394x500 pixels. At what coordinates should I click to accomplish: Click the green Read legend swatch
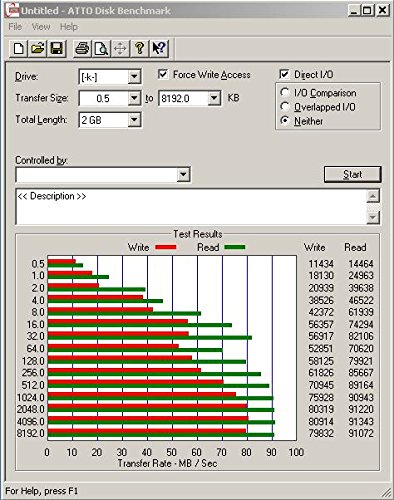tap(235, 247)
